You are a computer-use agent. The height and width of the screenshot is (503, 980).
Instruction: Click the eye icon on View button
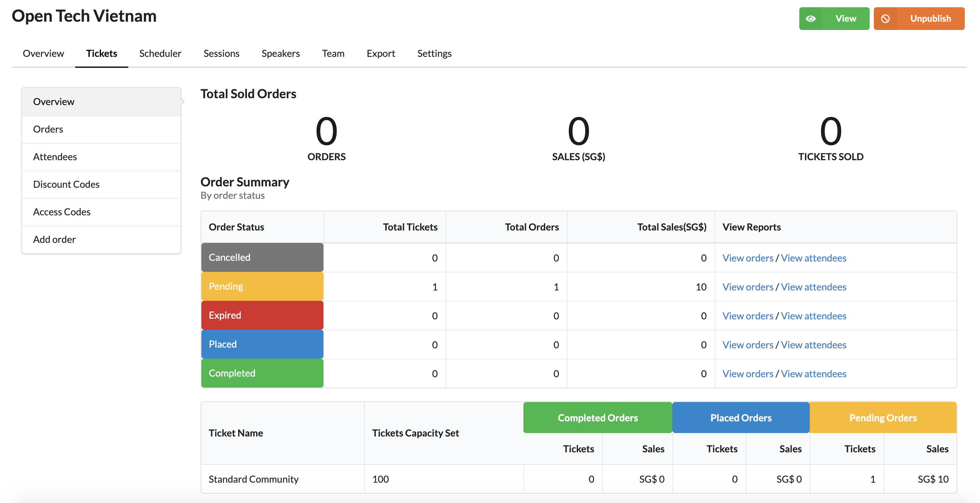click(x=811, y=19)
